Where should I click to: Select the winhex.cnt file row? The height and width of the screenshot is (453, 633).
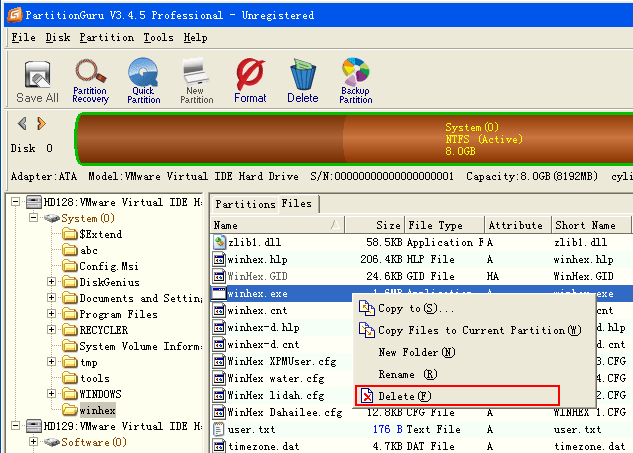[x=283, y=310]
